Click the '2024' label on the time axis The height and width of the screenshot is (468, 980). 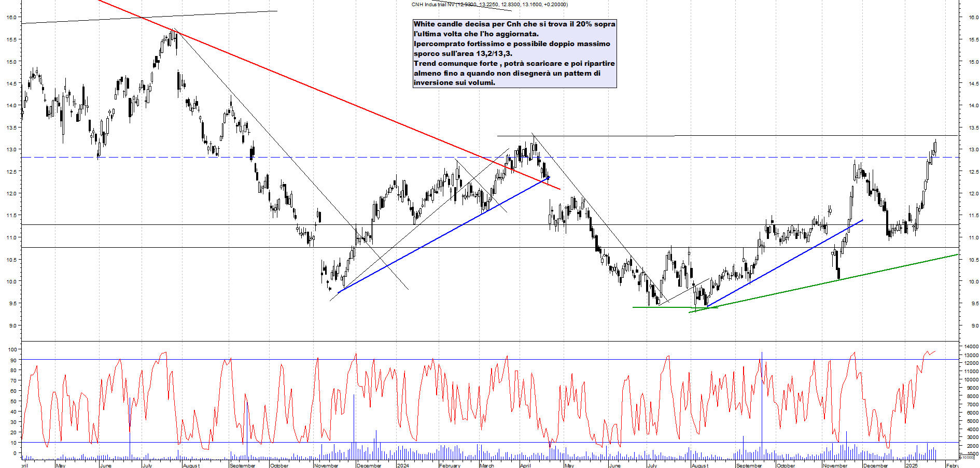point(403,465)
